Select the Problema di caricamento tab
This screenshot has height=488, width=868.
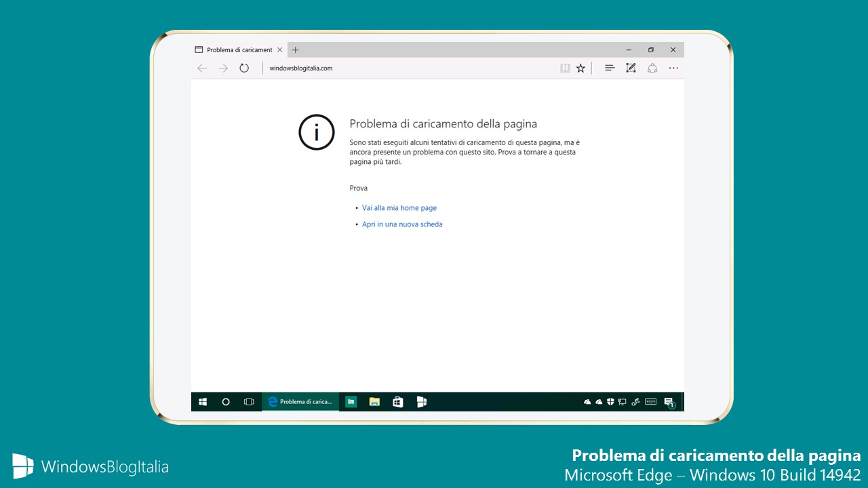point(239,49)
